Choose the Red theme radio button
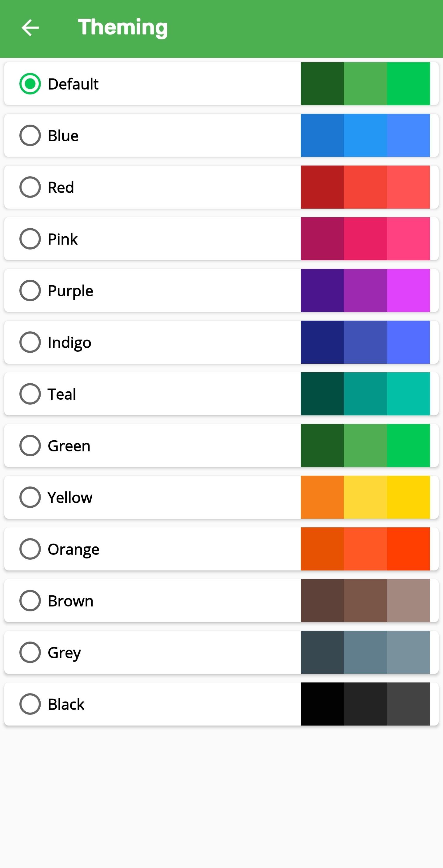Screen dimensions: 443x868 (x=30, y=187)
